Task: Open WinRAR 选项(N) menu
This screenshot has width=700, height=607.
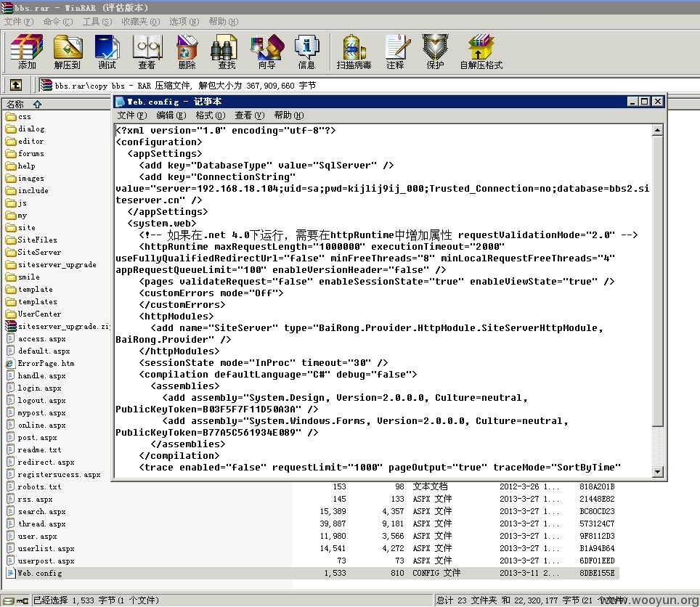Action: (184, 22)
